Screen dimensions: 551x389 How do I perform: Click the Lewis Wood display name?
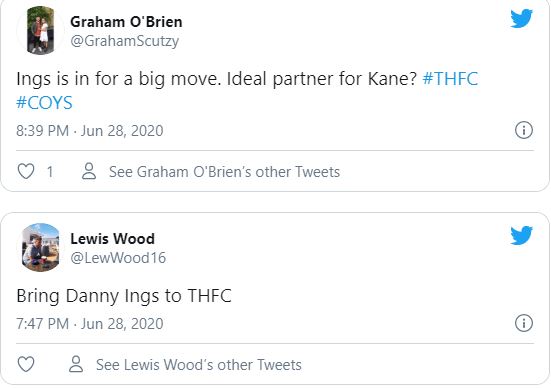[112, 239]
